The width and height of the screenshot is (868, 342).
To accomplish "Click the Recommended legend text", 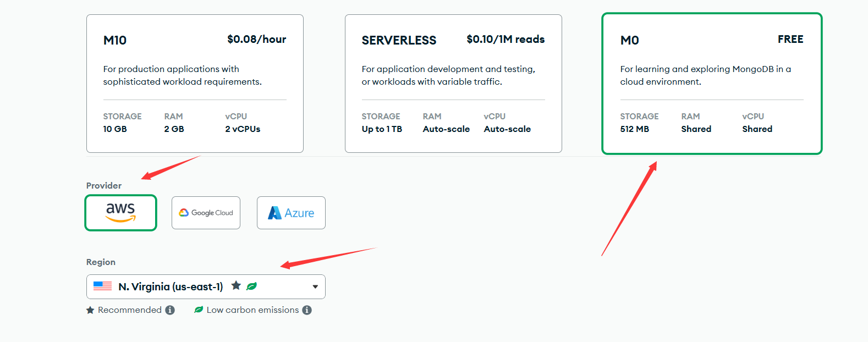I will coord(130,310).
